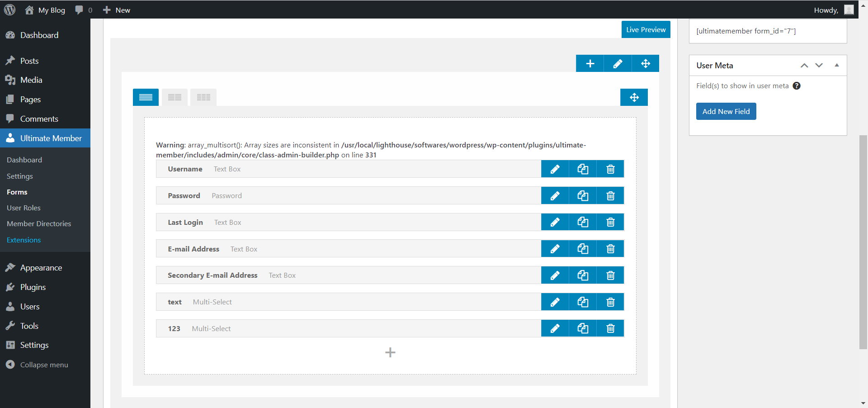Edit the E-mail Address field
Viewport: 868px width, 408px height.
(555, 249)
